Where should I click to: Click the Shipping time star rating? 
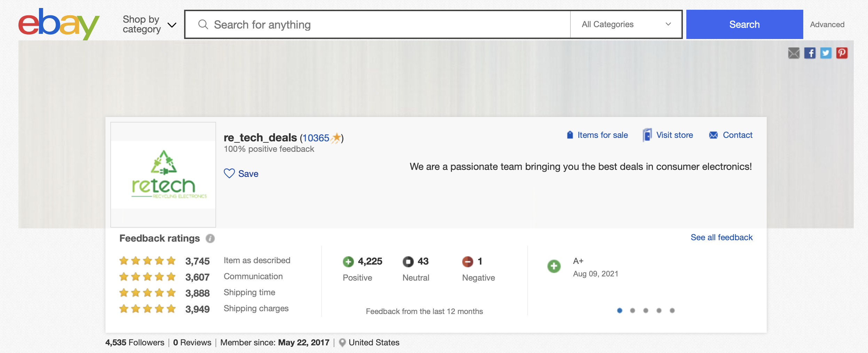tap(148, 293)
